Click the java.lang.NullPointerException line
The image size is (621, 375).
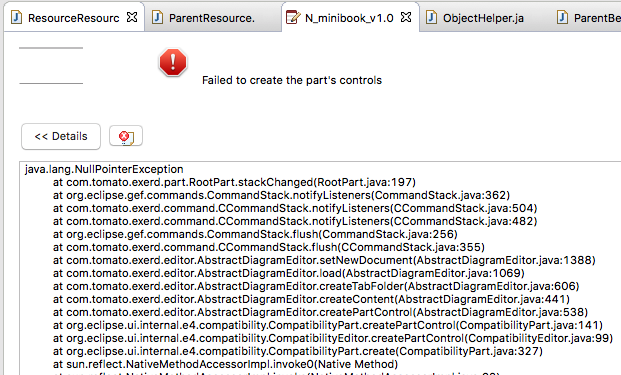(x=104, y=169)
